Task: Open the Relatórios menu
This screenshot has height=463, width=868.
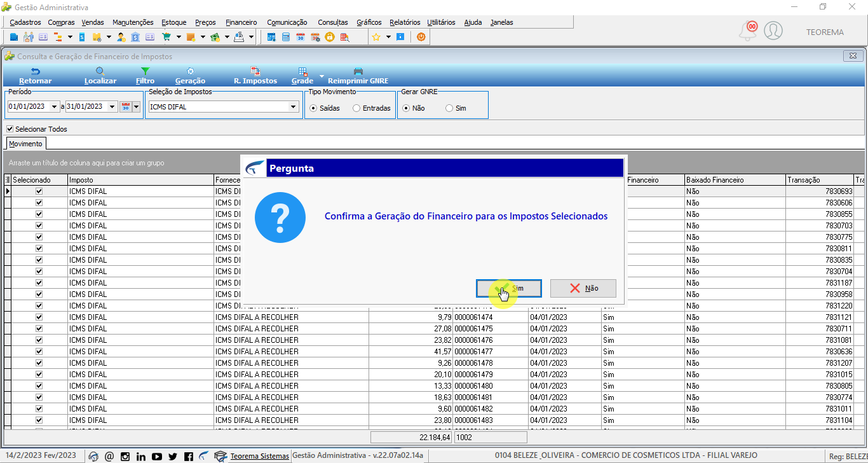Action: click(x=405, y=22)
